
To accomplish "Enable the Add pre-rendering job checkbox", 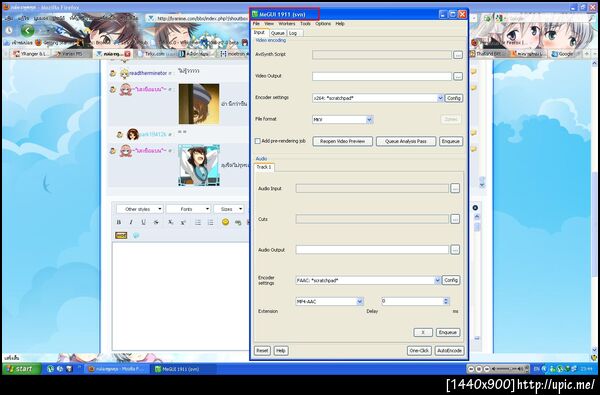I will pos(258,141).
